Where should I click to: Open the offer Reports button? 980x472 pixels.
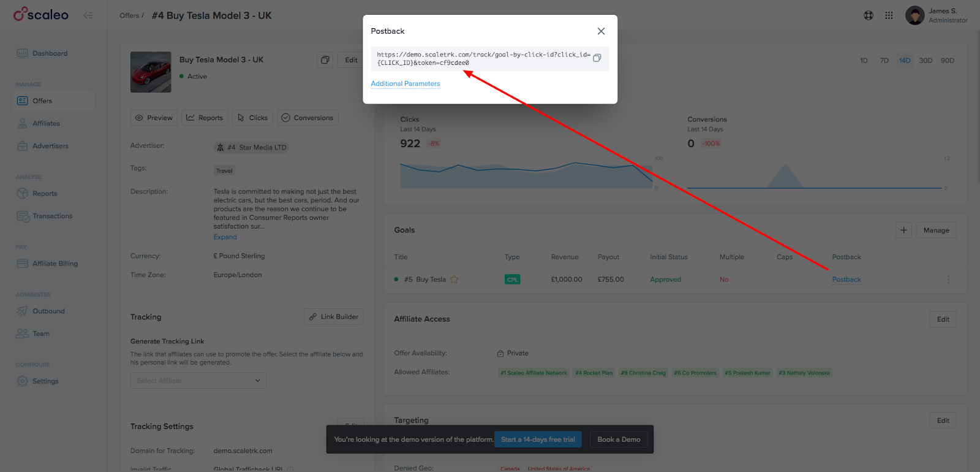click(x=205, y=118)
